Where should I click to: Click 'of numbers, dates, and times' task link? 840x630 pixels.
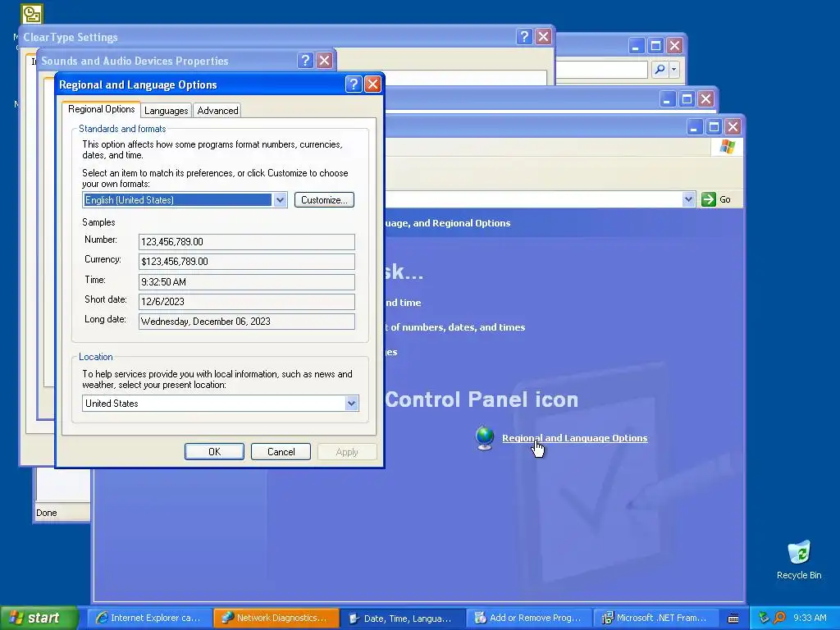(458, 326)
